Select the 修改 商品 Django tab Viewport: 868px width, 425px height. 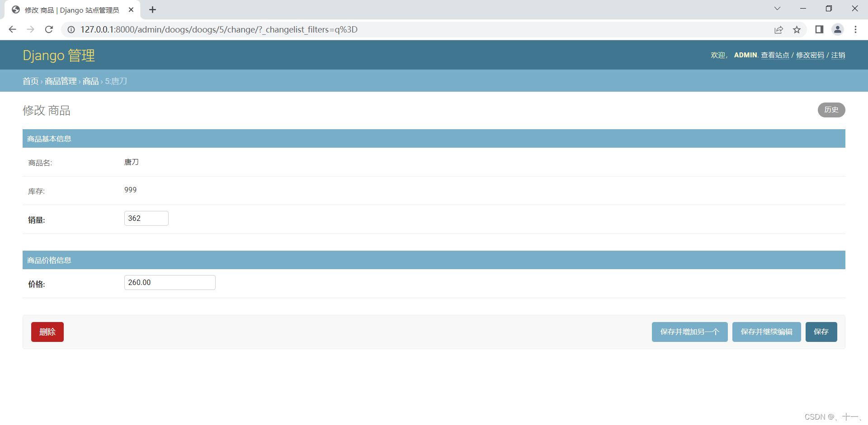[72, 10]
